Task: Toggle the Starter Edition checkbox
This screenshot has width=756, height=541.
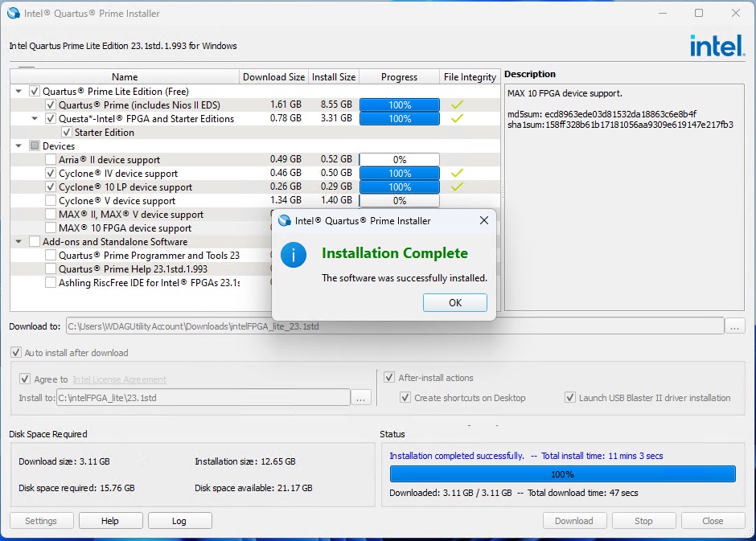Action: (67, 132)
